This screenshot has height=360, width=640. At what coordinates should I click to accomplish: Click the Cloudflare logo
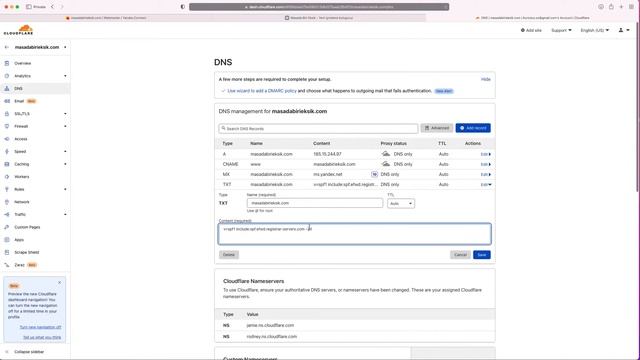pyautogui.click(x=18, y=30)
